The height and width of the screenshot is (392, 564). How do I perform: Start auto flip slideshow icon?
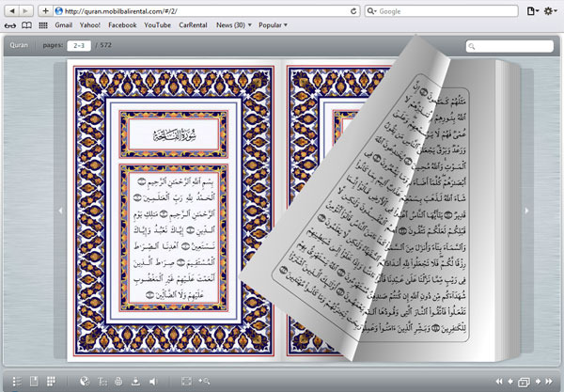click(525, 382)
